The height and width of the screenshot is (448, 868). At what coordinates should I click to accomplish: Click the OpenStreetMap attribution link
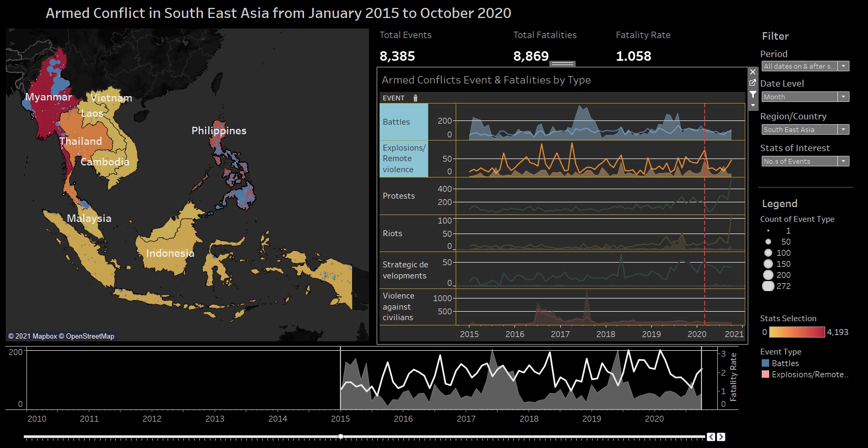(86, 337)
